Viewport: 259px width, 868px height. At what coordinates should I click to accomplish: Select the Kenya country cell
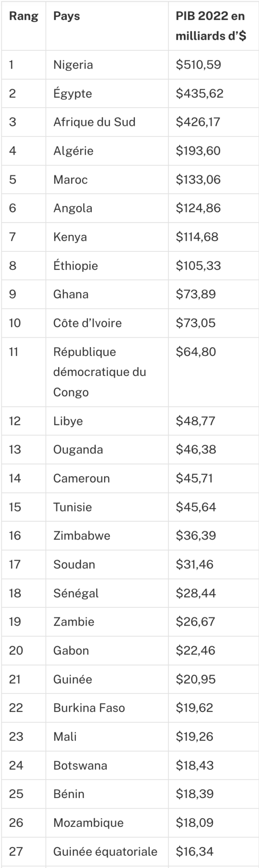pyautogui.click(x=70, y=237)
